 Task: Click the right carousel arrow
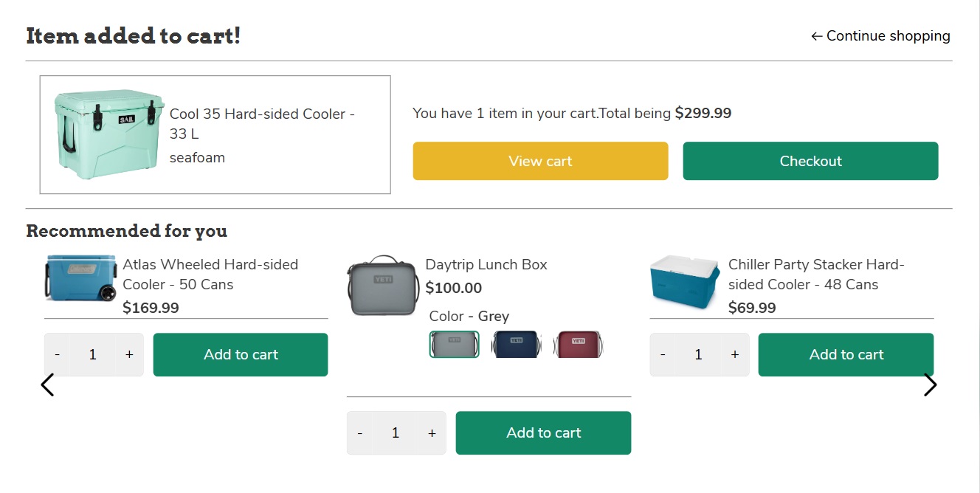pyautogui.click(x=931, y=385)
